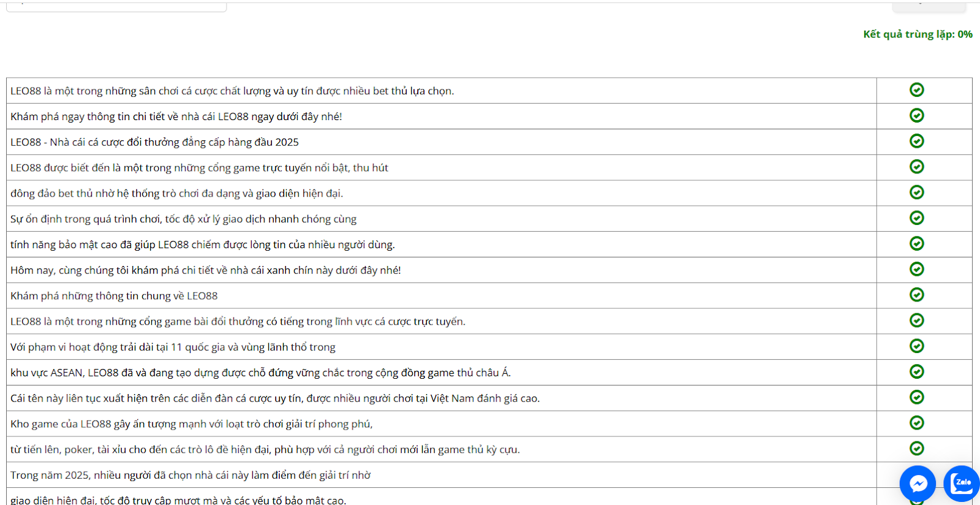Click checkmark for 'tính năng bảo mật cao' row
Image resolution: width=980 pixels, height=505 pixels.
click(916, 244)
